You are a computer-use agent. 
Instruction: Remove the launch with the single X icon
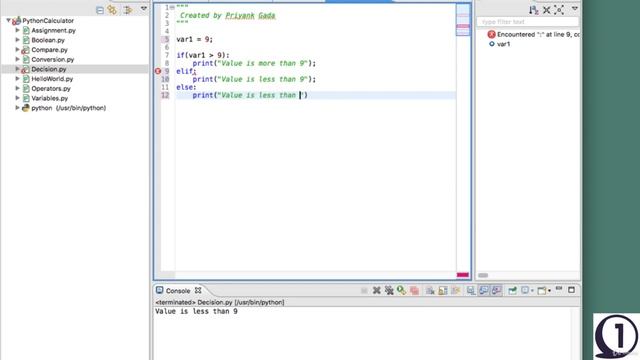[376, 291]
